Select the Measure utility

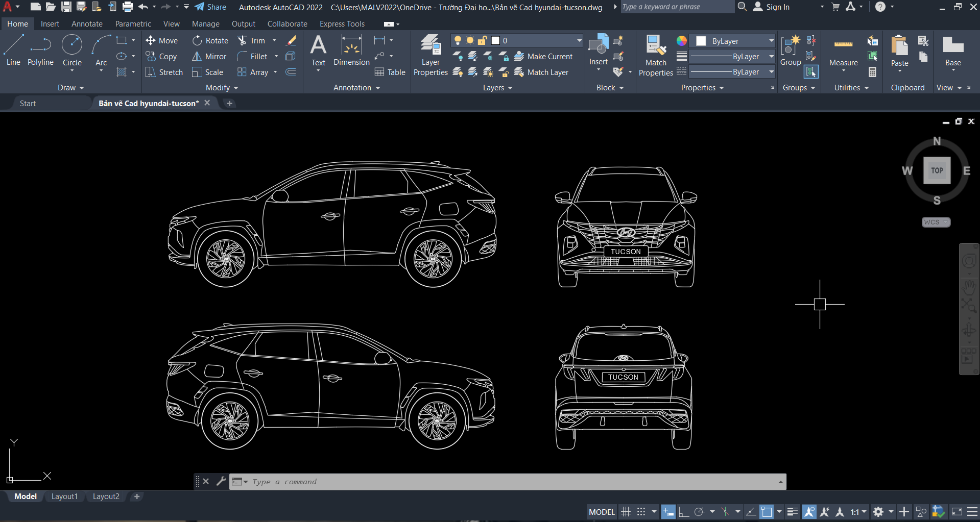pos(843,51)
